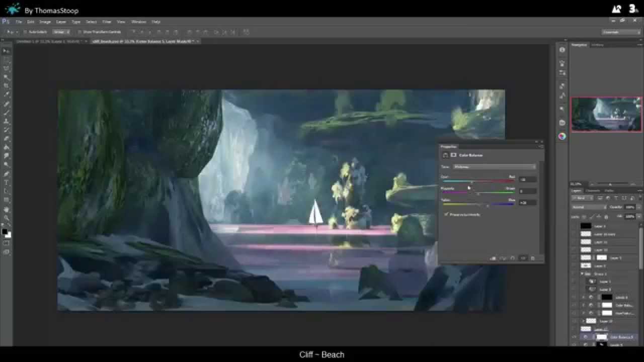Select the Crop tool
The image size is (644, 362).
pos(6,85)
